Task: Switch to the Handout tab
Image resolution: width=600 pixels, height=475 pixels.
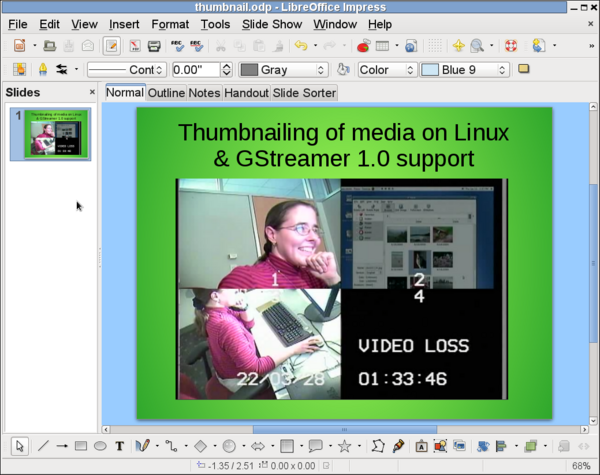Action: tap(246, 93)
